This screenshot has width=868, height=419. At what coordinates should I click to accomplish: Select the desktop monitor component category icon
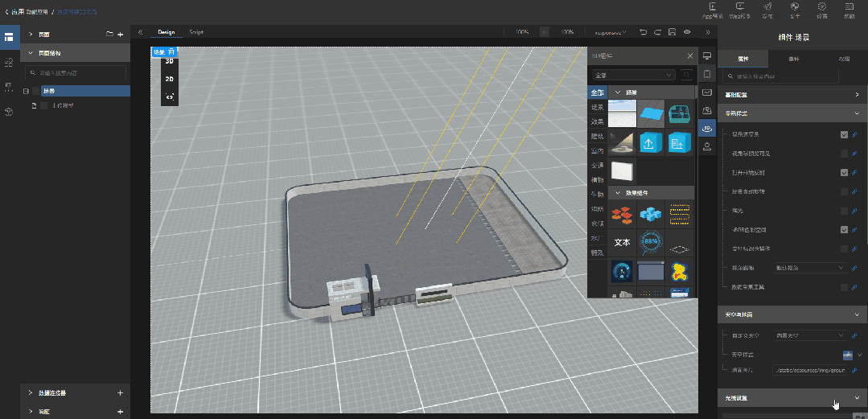707,56
